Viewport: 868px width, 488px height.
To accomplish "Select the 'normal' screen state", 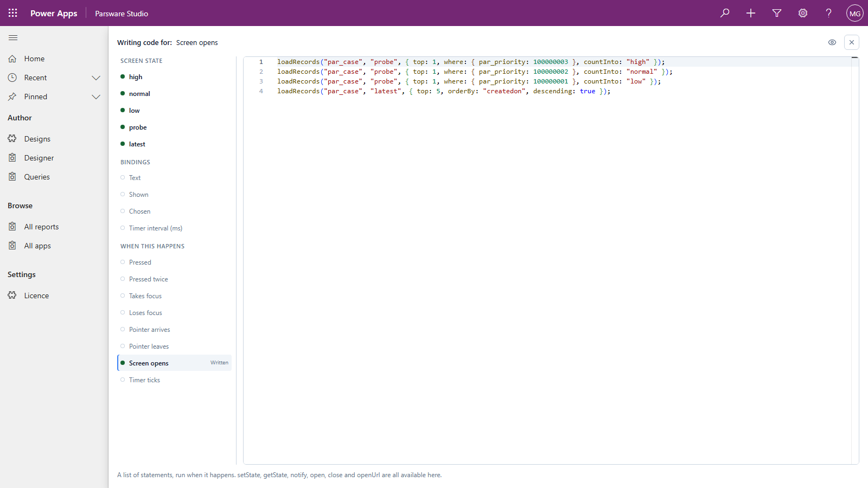I will coord(174,94).
